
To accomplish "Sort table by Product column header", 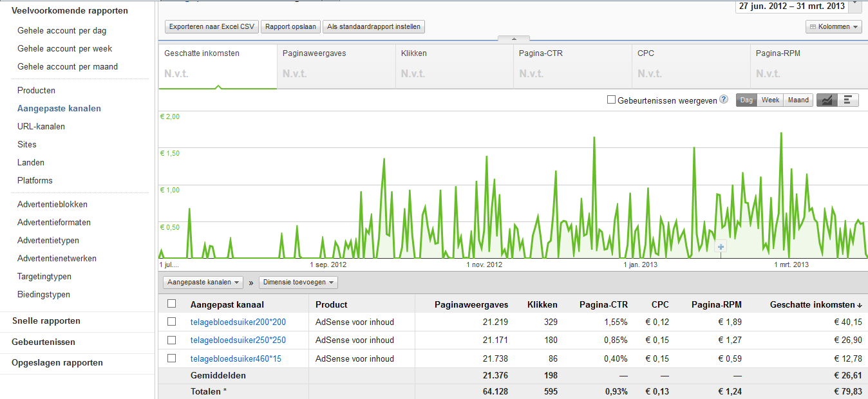I will click(332, 304).
